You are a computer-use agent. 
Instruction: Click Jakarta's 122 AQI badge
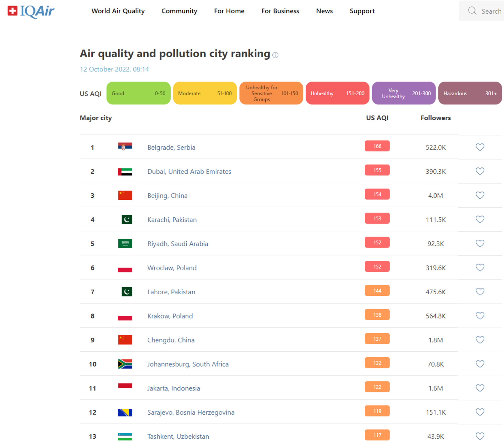coord(377,387)
